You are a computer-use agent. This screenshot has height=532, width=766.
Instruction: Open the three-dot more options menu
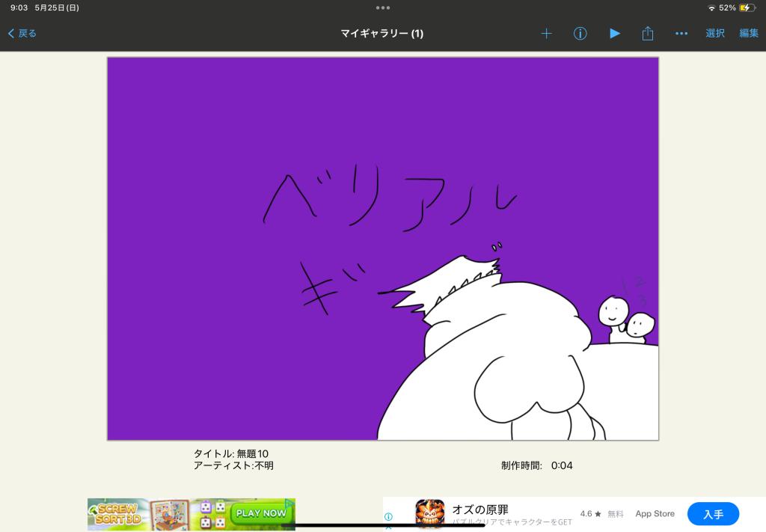pyautogui.click(x=681, y=34)
